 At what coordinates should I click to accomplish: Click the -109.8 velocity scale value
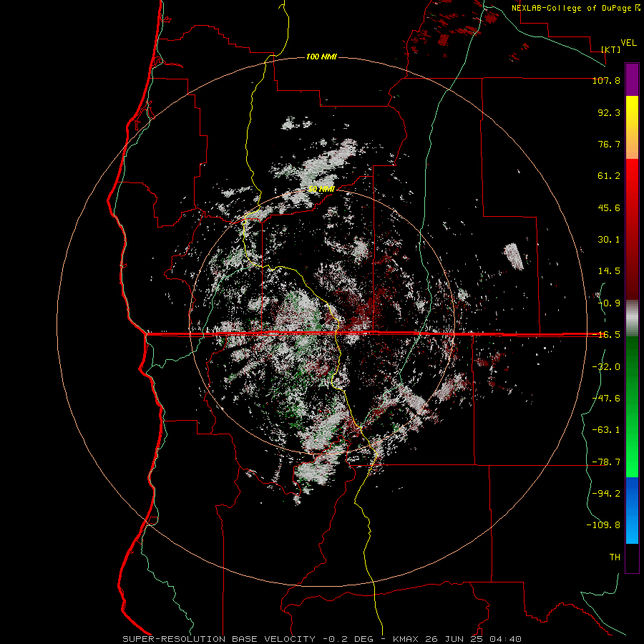(x=603, y=525)
